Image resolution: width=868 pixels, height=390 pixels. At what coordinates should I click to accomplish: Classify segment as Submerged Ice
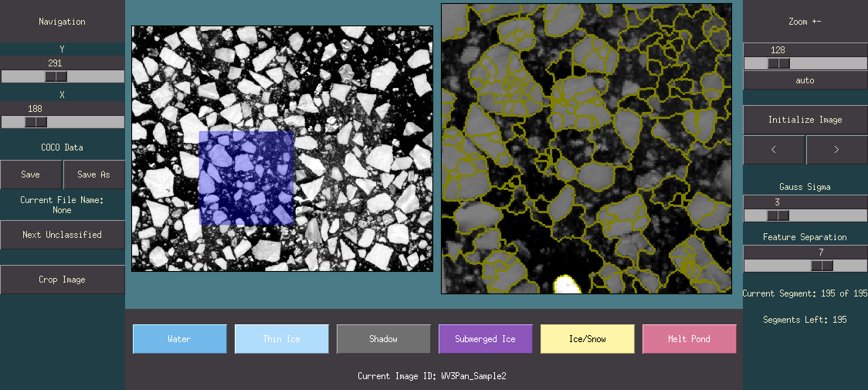coord(486,339)
